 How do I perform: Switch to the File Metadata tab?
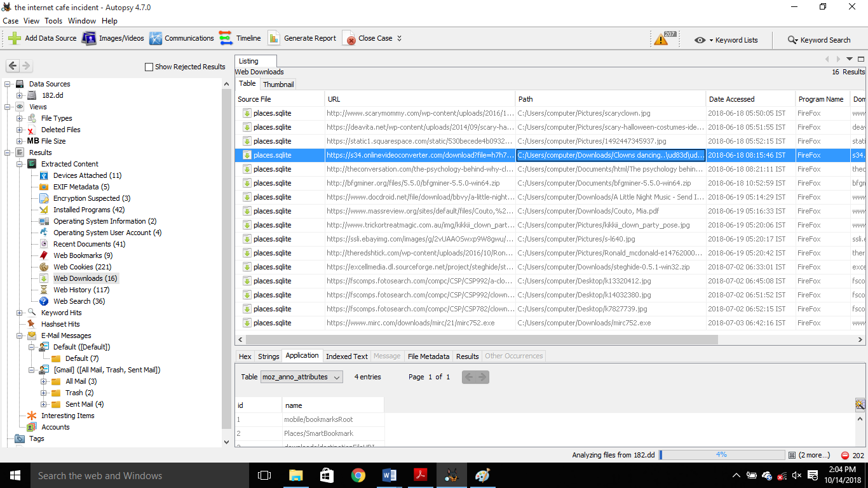[428, 356]
